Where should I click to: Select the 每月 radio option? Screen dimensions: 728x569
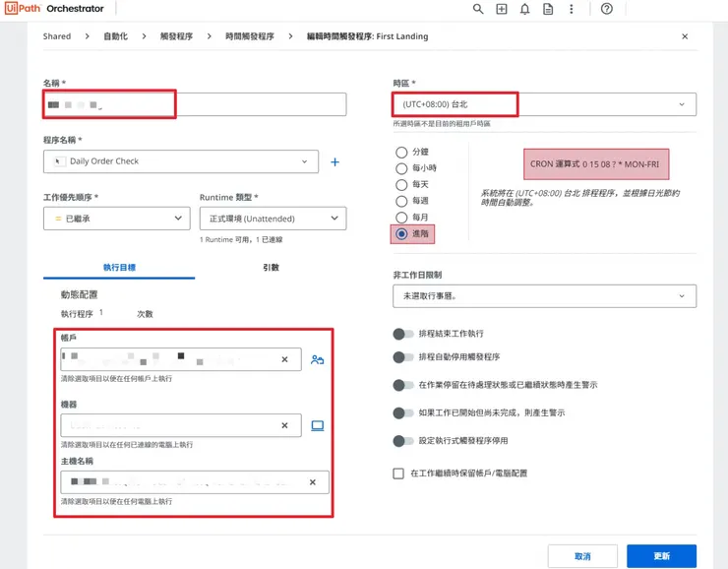coord(401,218)
